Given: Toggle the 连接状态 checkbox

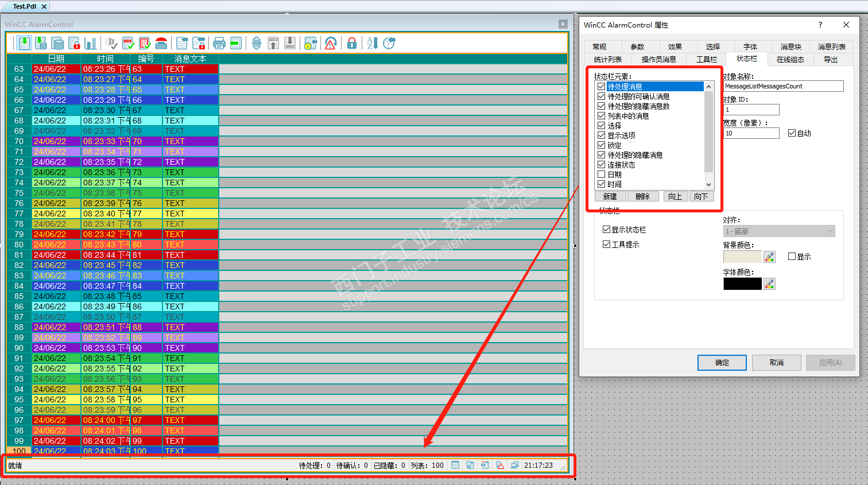Looking at the screenshot, I should pos(602,165).
